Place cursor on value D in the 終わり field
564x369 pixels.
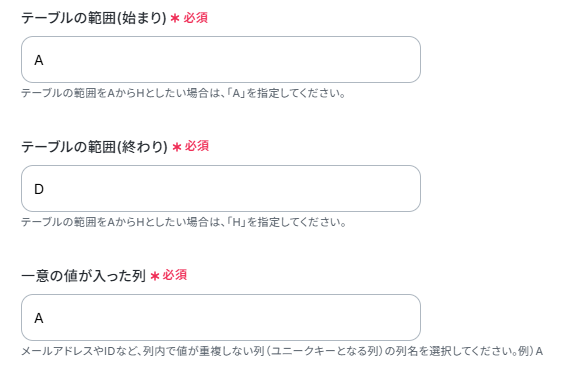39,189
